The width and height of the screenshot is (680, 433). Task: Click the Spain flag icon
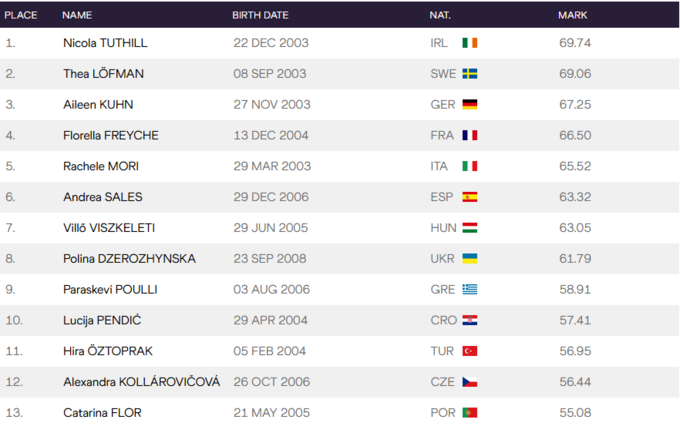[469, 197]
